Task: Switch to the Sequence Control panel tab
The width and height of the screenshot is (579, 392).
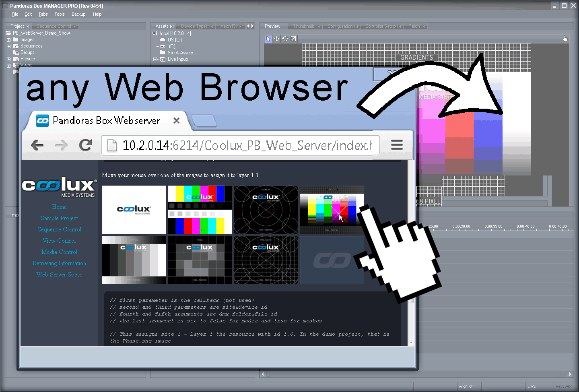Action: tap(54, 26)
